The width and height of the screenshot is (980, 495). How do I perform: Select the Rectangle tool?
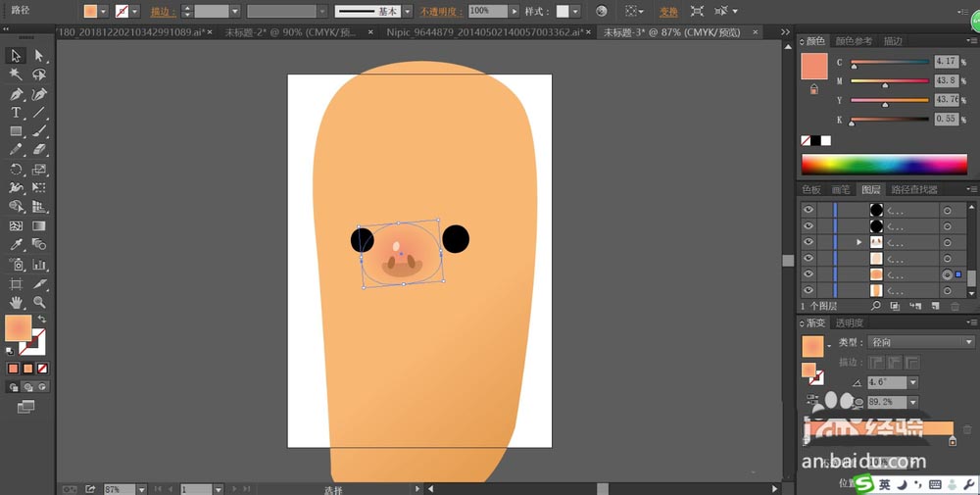(16, 131)
